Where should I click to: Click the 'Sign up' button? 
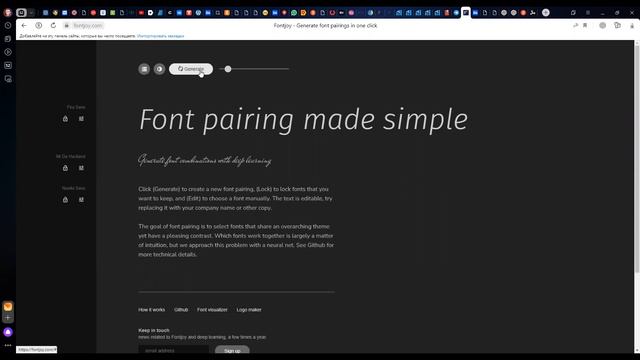click(232, 350)
